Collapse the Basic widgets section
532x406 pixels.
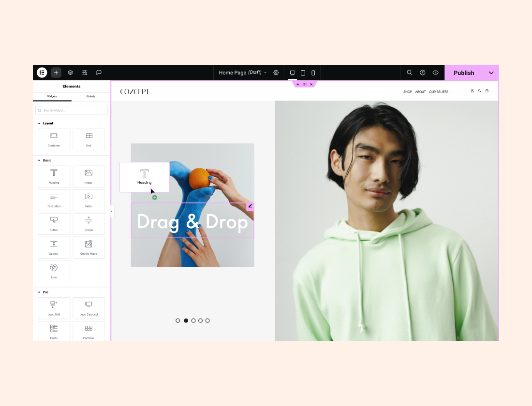pyautogui.click(x=39, y=160)
